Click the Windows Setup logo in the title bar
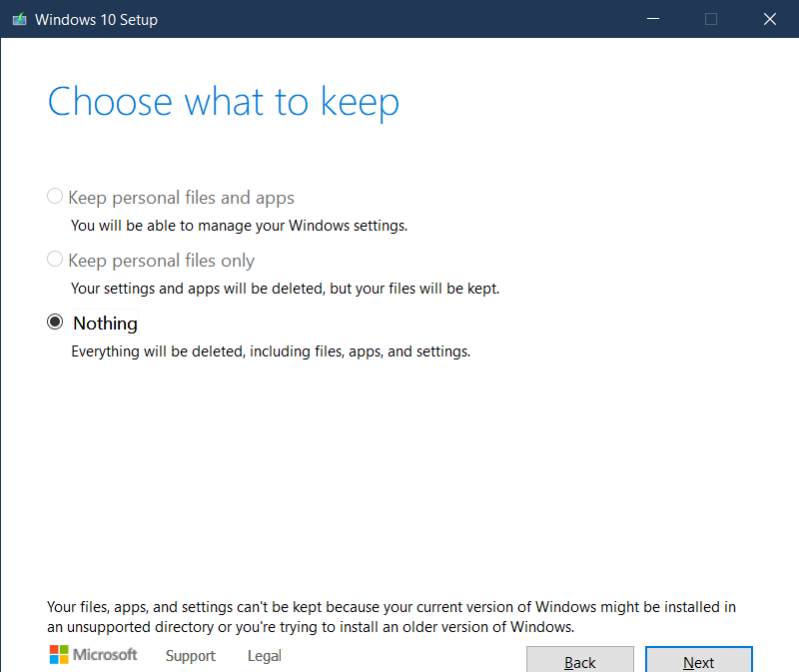Screen dimensions: 799x672 click(x=19, y=18)
